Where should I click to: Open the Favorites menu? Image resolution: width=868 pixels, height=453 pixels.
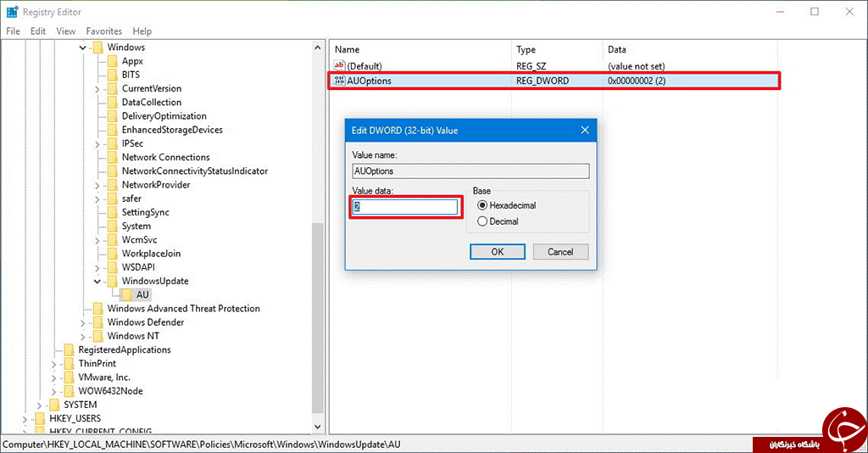103,31
